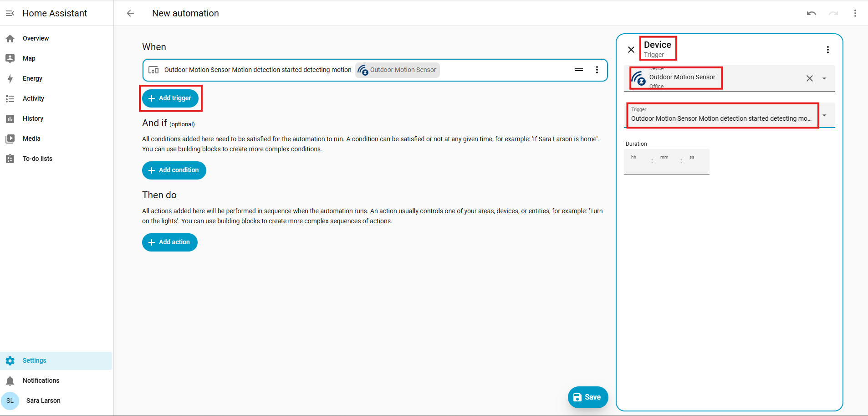The height and width of the screenshot is (416, 868).
Task: Grab the trigger row reorder handle
Action: click(579, 70)
